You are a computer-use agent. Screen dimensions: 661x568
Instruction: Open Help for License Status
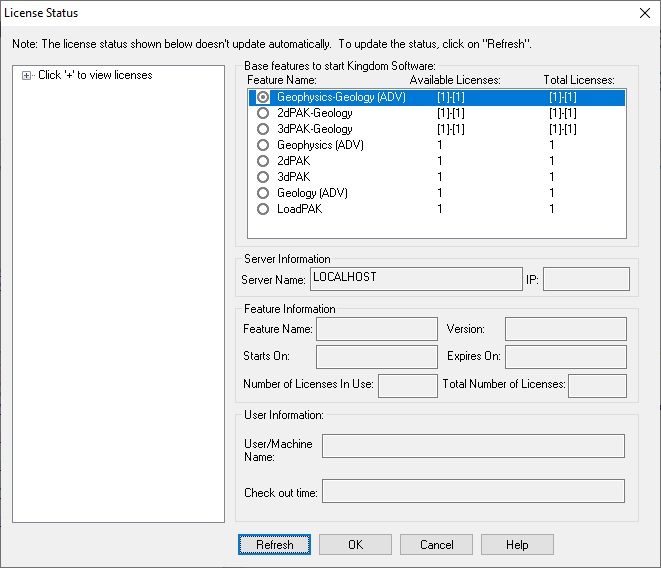(517, 544)
